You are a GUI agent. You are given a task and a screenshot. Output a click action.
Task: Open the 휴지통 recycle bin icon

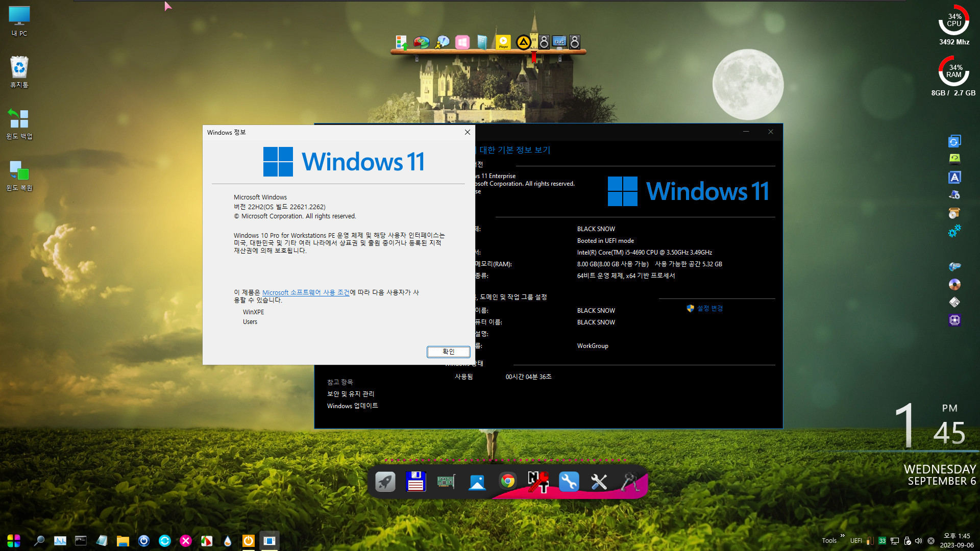19,72
